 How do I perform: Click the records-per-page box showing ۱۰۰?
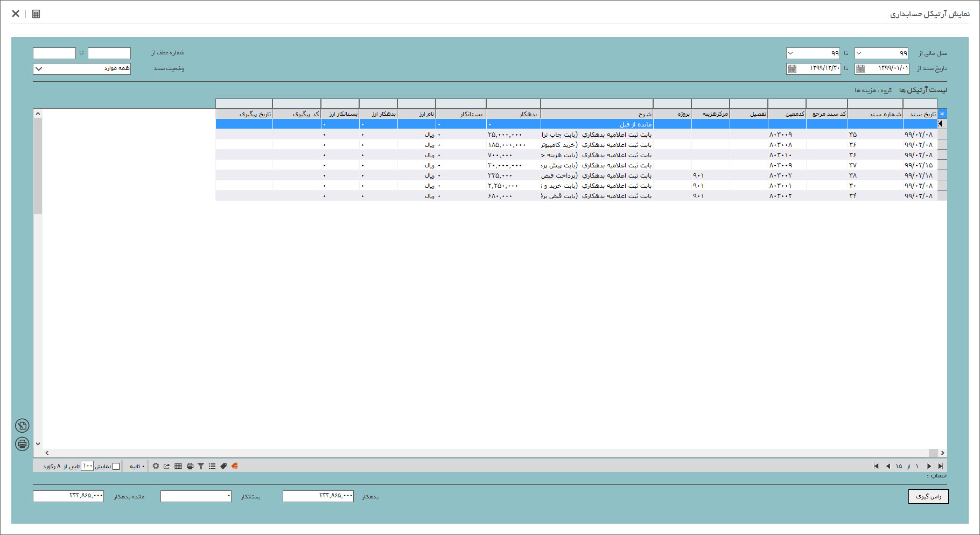[87, 466]
